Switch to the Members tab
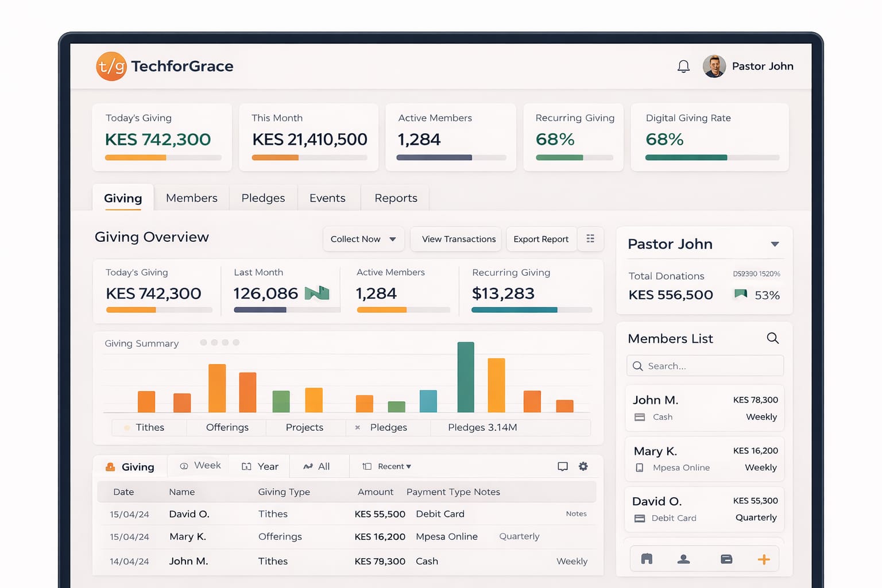882x588 pixels. (191, 198)
